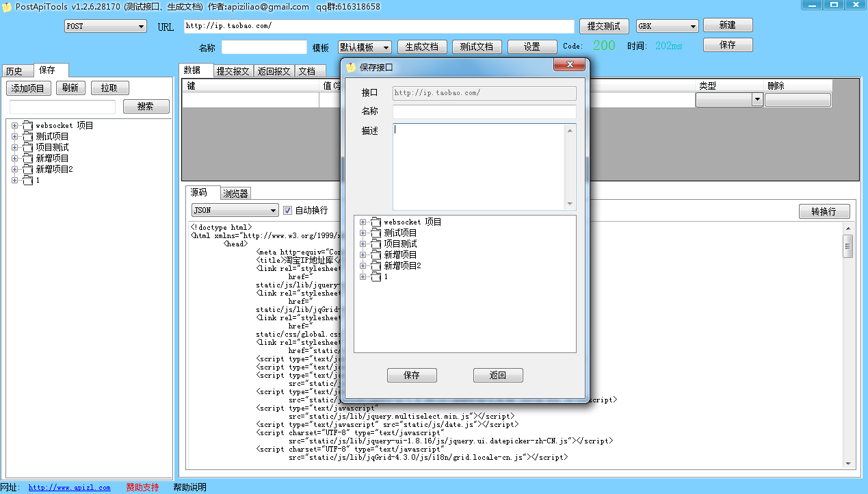Click the 生成文档 button
Viewport: 868px width, 494px height.
click(x=422, y=47)
